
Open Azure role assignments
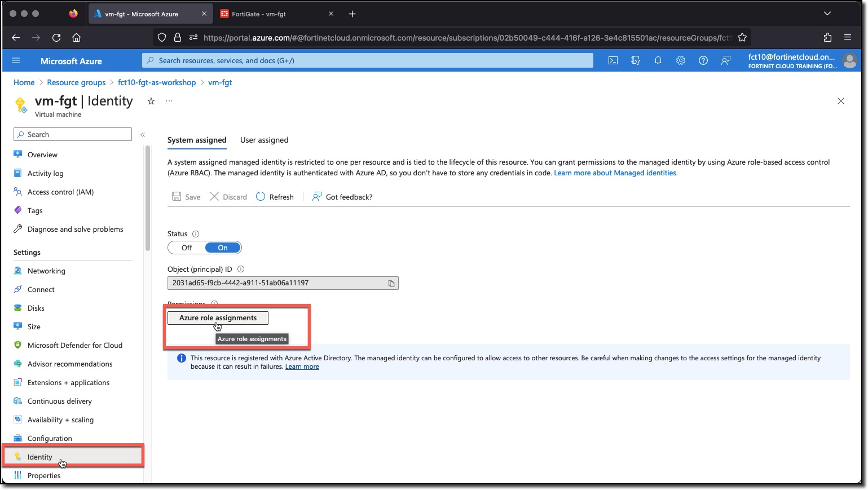[218, 318]
